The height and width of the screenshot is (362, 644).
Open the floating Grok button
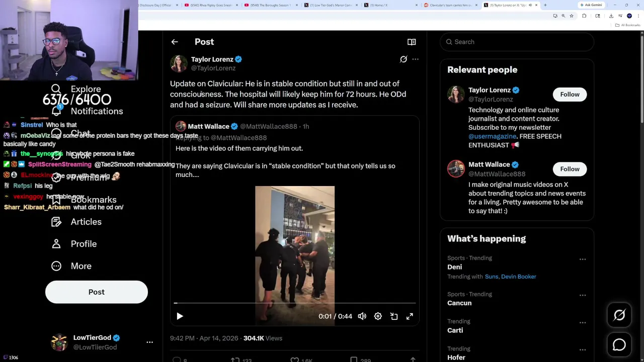[619, 315]
